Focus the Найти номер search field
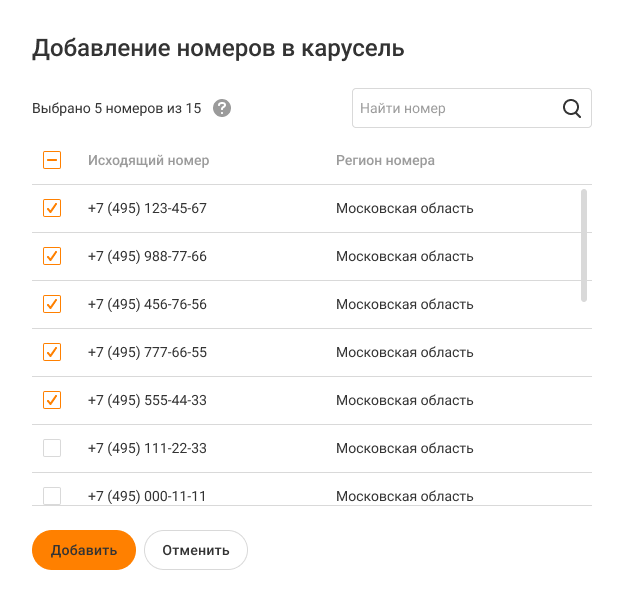The image size is (624, 602). [x=455, y=108]
